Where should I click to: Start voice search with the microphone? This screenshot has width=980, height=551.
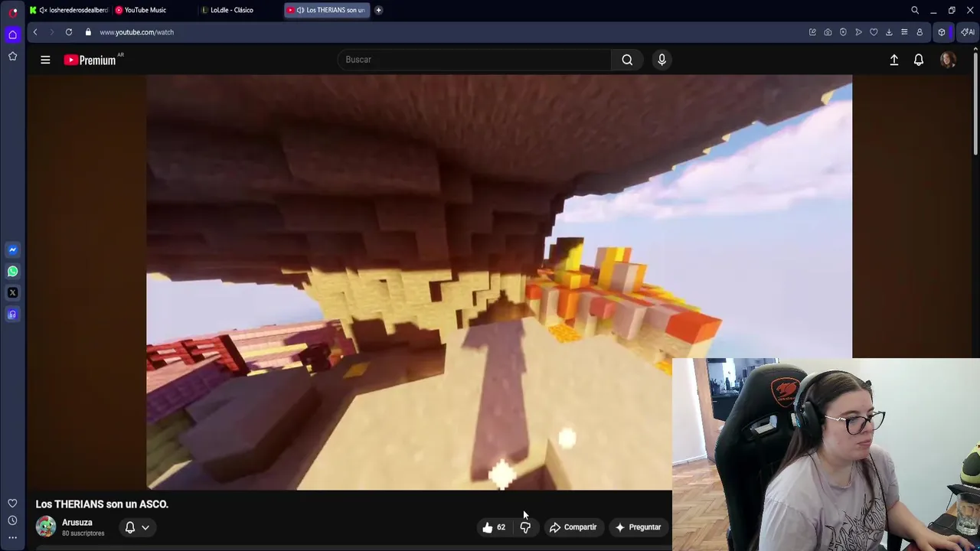point(662,60)
